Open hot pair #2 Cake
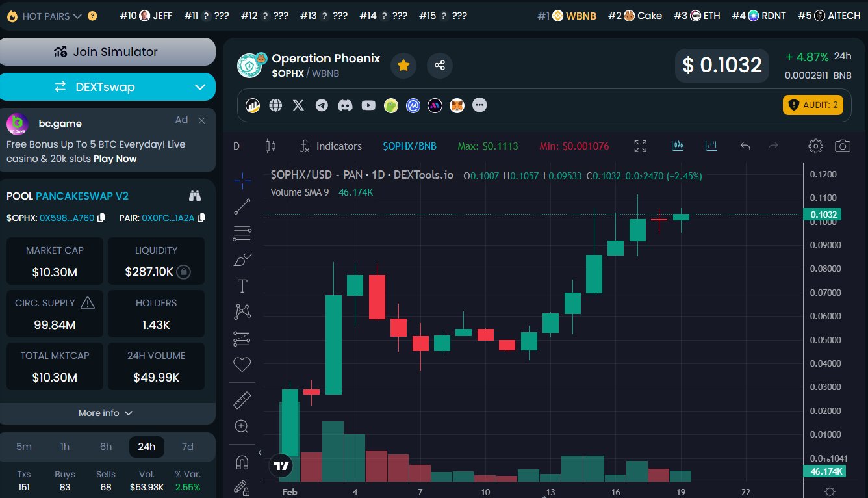Screen dimensions: 868x498 click(635, 16)
